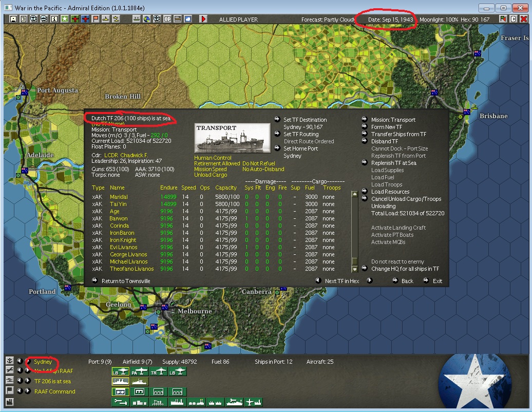
Task: Click the red X icon in top toolbar
Action: (523, 19)
